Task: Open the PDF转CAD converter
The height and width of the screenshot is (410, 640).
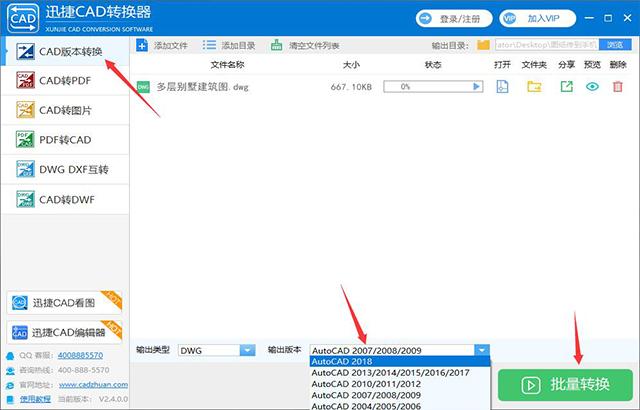Action: [x=65, y=140]
